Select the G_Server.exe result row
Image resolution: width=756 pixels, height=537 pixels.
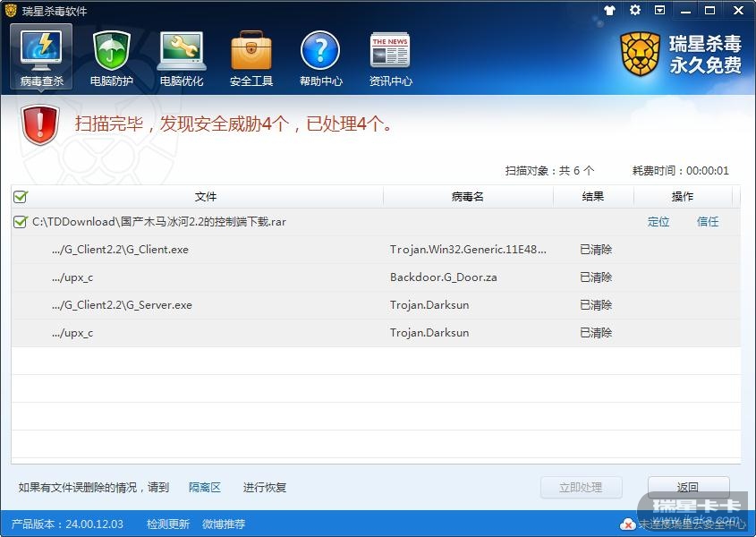tap(376, 305)
